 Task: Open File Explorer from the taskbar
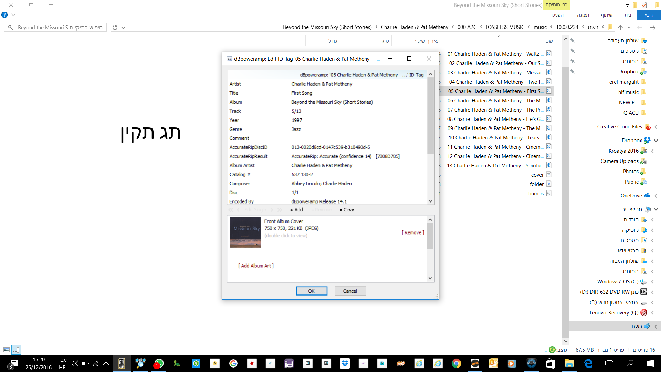[569, 364]
